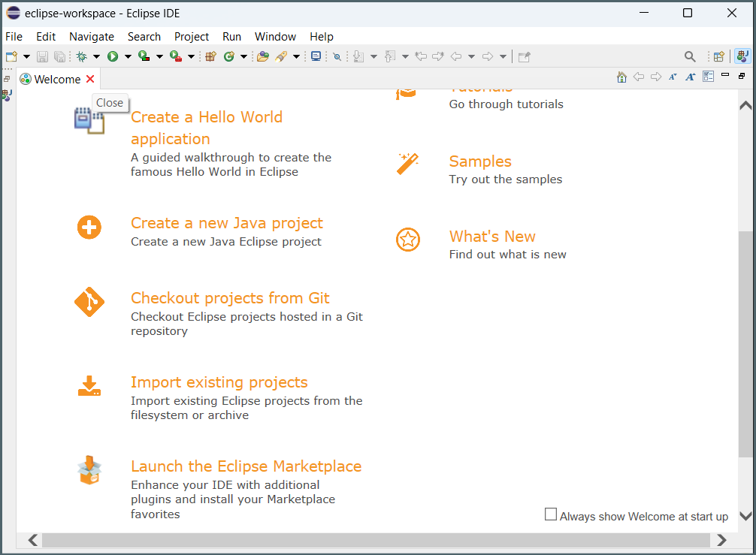Select the Java perspective button
The image size is (756, 555).
point(742,56)
